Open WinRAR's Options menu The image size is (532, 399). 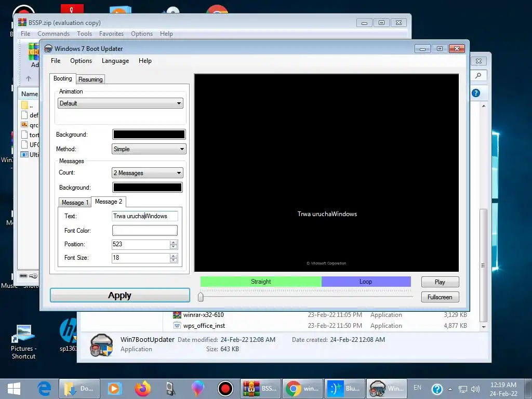(142, 34)
